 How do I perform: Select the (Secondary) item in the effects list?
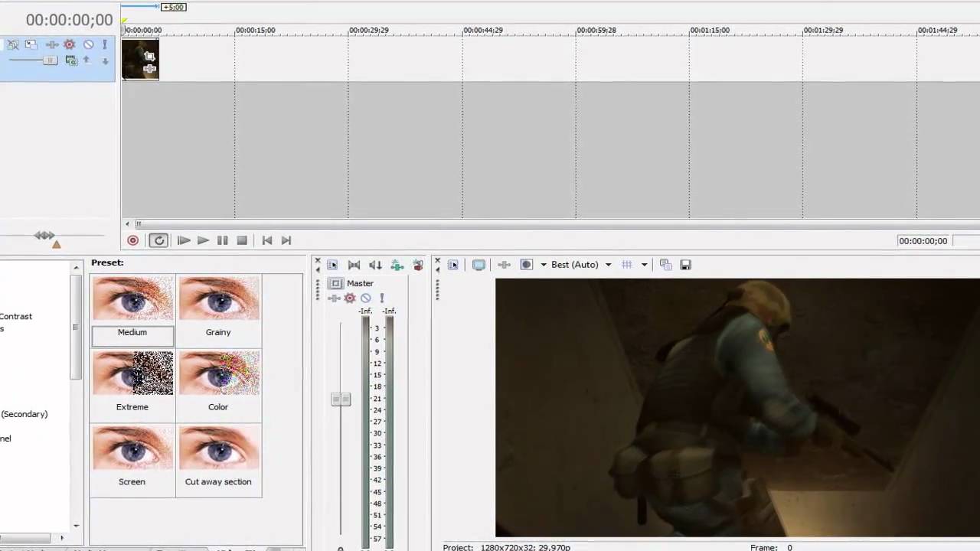point(24,414)
